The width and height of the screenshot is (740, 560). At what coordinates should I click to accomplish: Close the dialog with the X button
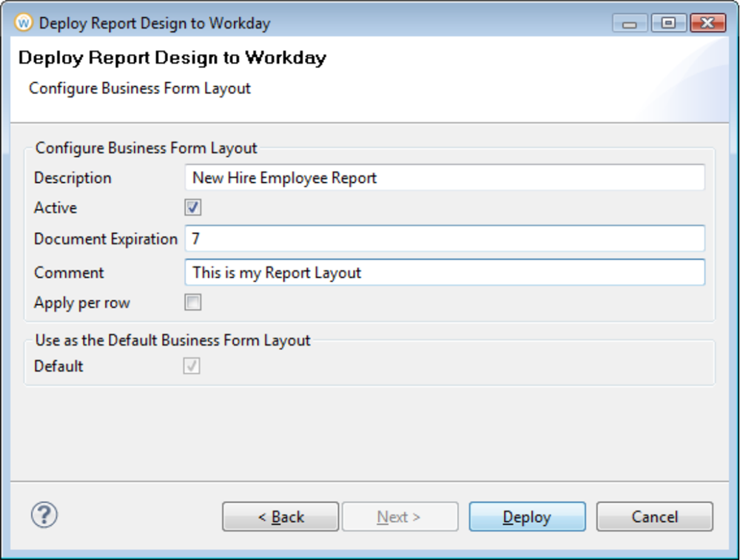(x=707, y=23)
